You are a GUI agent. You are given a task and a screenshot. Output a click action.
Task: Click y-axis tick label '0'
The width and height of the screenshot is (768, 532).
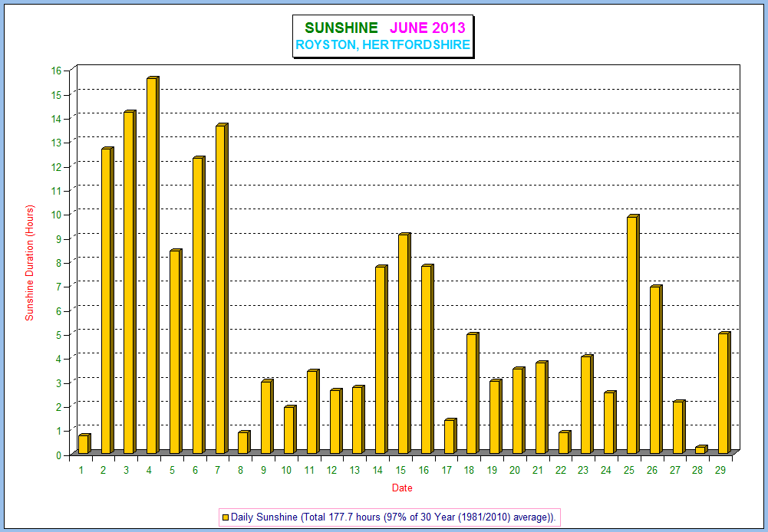click(59, 455)
